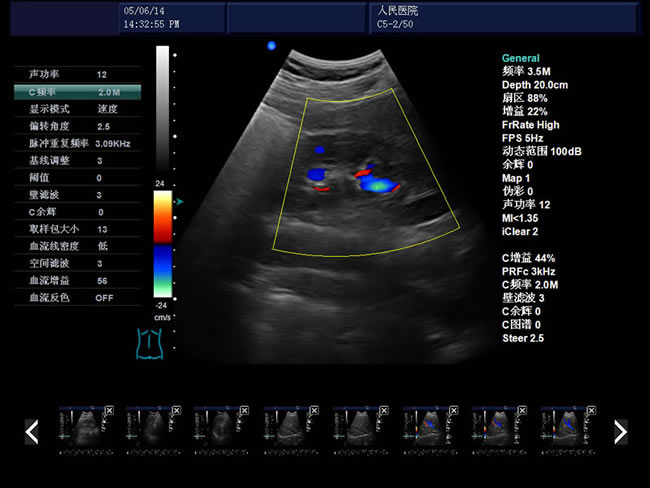Change 显示模式 速度 setting
The image size is (650, 488).
[x=78, y=109]
